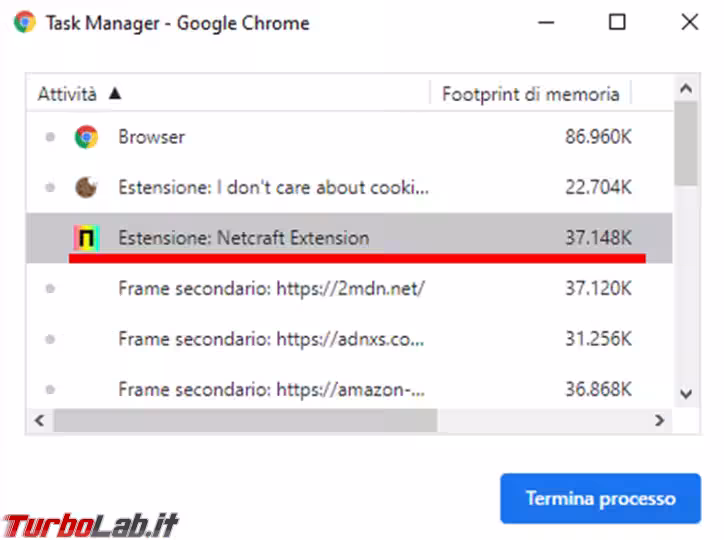Image resolution: width=724 pixels, height=540 pixels.
Task: Sort by the Attività column header
Action: coord(68,94)
